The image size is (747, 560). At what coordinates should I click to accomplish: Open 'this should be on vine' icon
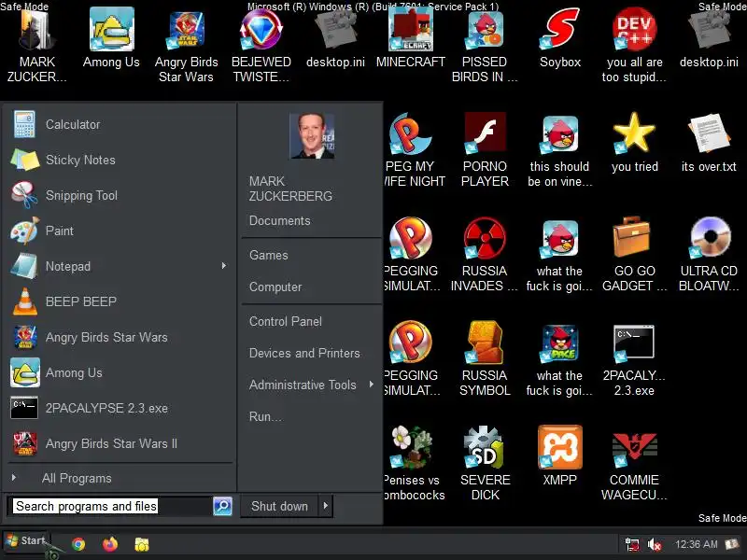click(x=559, y=150)
